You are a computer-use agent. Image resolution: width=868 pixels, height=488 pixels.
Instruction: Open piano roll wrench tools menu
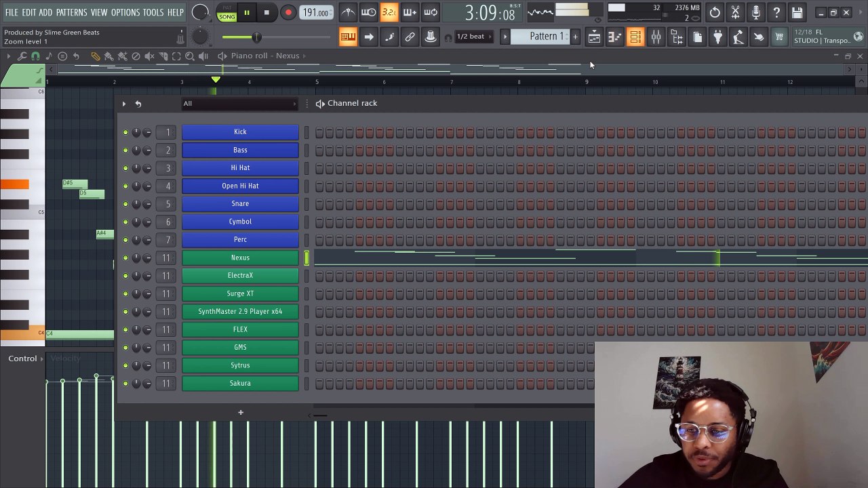click(22, 56)
